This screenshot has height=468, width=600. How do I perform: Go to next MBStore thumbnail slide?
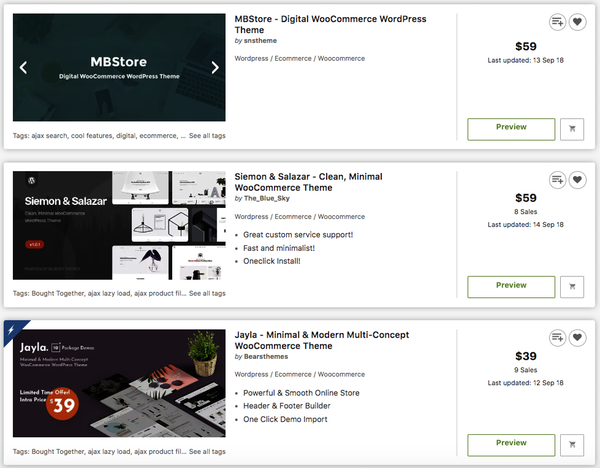click(214, 68)
